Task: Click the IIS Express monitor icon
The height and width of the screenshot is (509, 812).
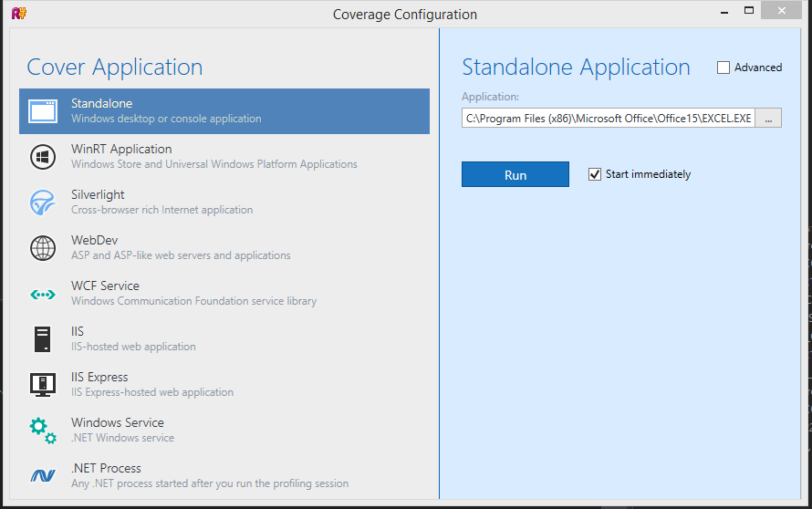Action: coord(43,385)
